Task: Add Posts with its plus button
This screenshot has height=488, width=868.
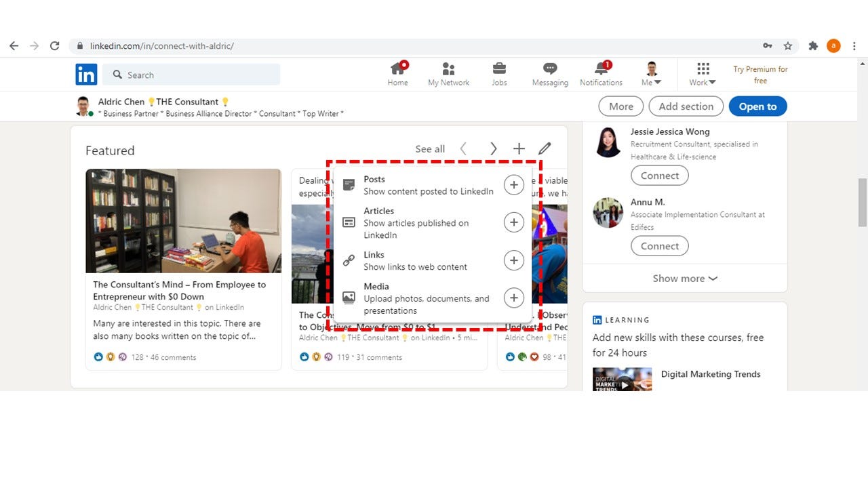Action: click(x=514, y=185)
